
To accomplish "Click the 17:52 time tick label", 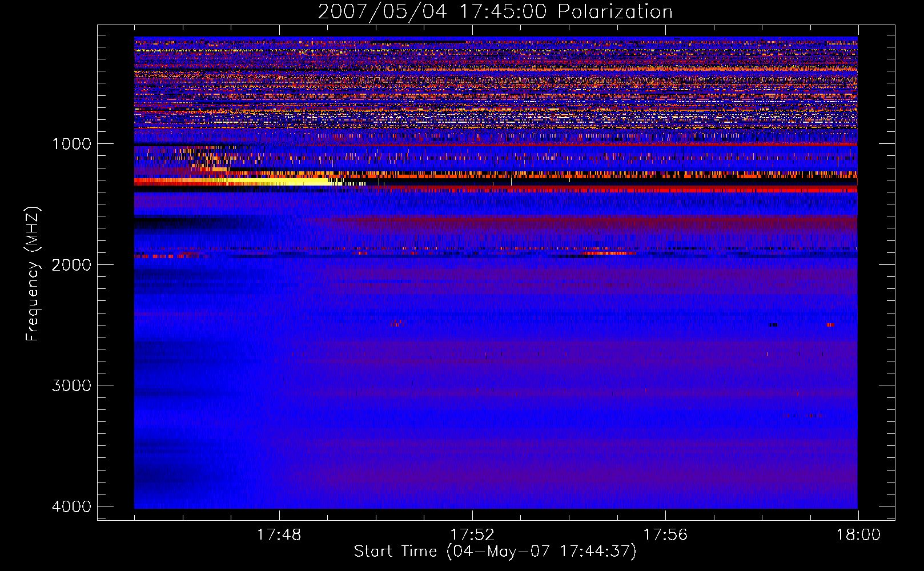I will click(x=472, y=535).
